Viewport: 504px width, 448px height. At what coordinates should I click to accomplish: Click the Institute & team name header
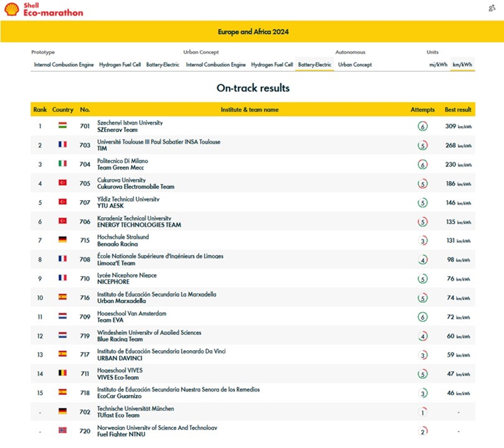click(x=250, y=110)
